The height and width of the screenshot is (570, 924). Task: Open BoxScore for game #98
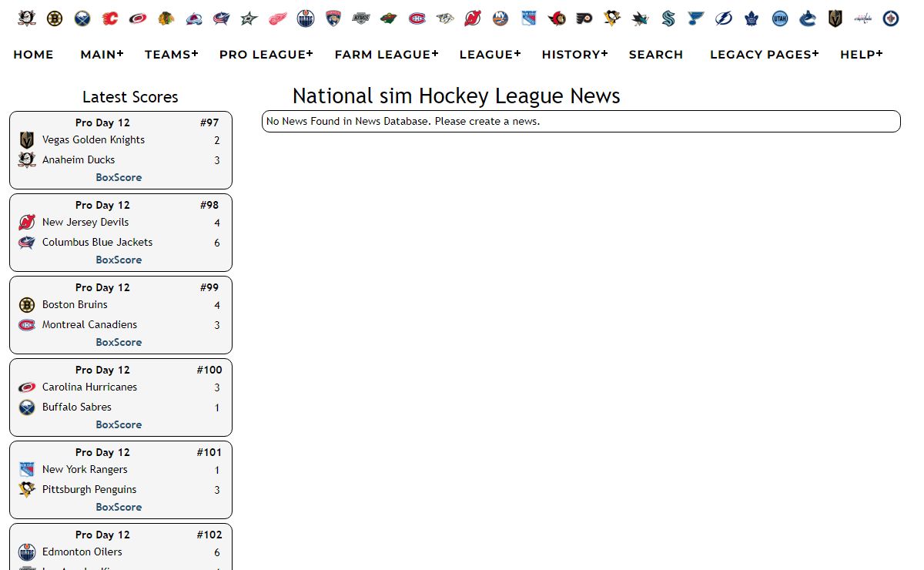[119, 260]
